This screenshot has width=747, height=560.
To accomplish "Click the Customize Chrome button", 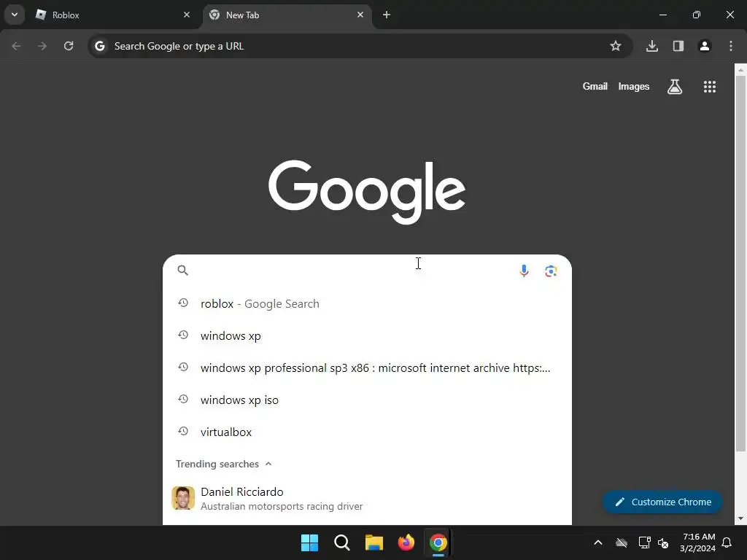I will [x=662, y=502].
